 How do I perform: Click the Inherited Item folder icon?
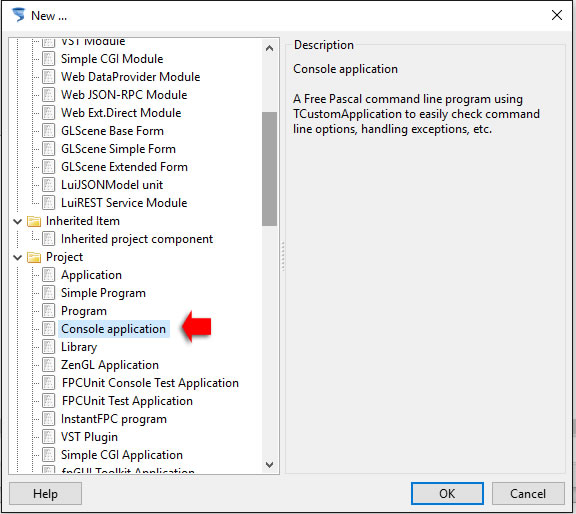point(34,221)
